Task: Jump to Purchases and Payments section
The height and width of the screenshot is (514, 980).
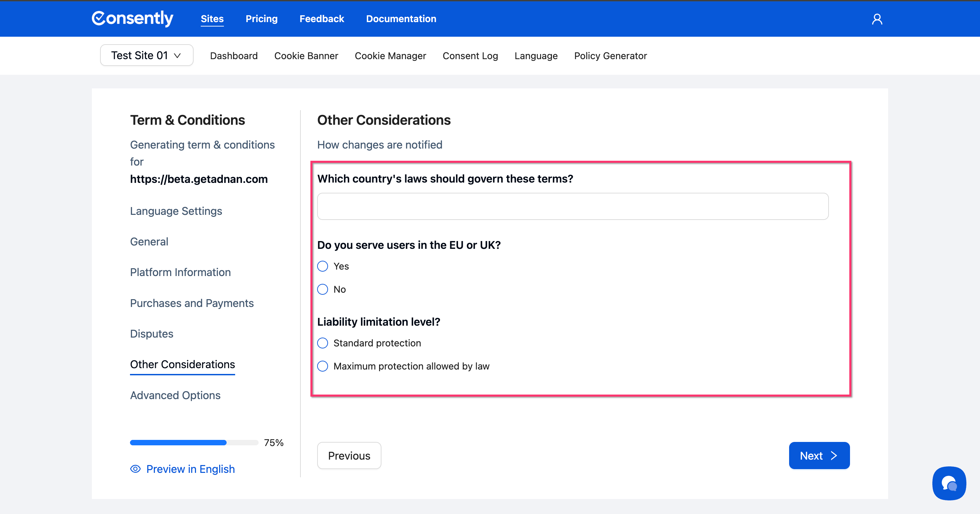Action: (x=192, y=303)
